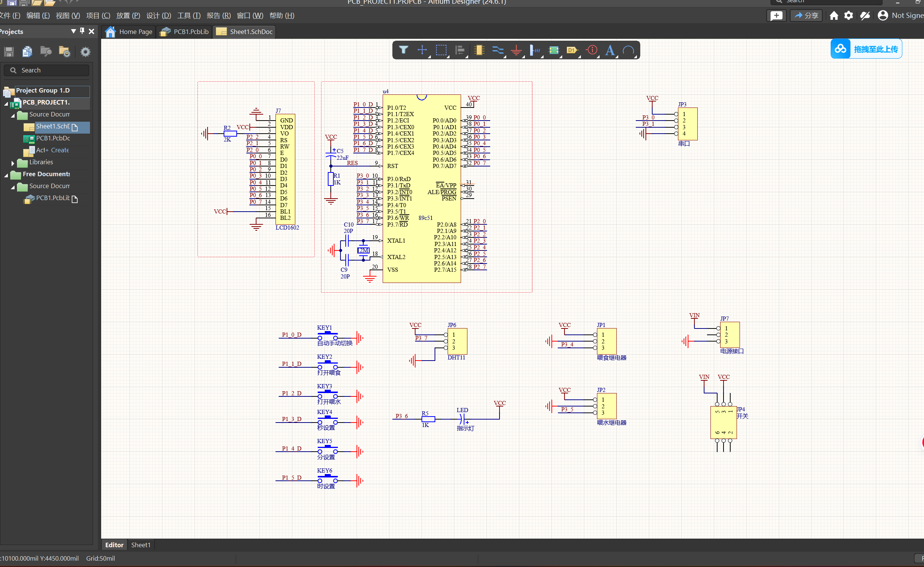Place a parameter set directive icon

click(592, 50)
